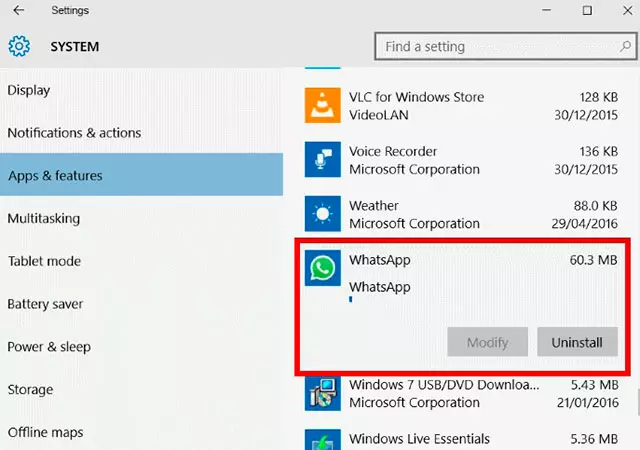Close the Settings window

click(x=627, y=10)
